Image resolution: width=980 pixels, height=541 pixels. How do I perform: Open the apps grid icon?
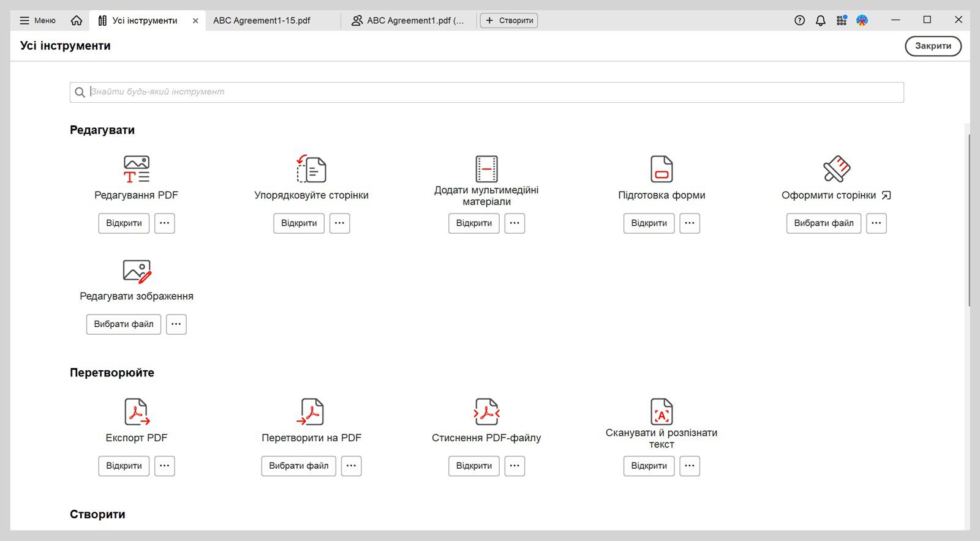842,20
